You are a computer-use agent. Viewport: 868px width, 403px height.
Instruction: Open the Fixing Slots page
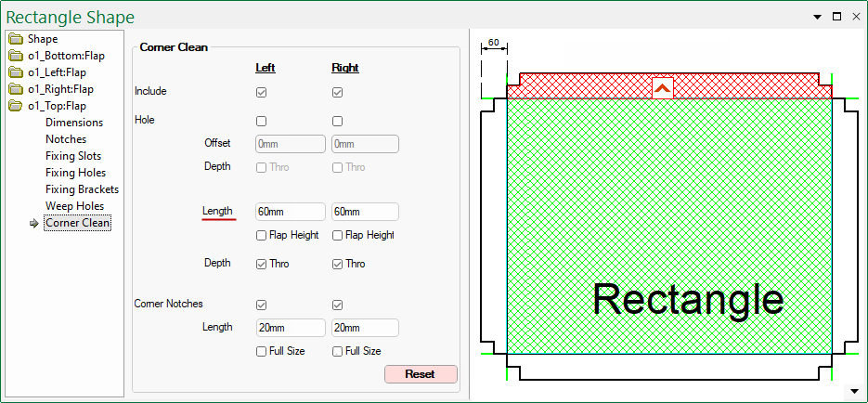pyautogui.click(x=73, y=156)
